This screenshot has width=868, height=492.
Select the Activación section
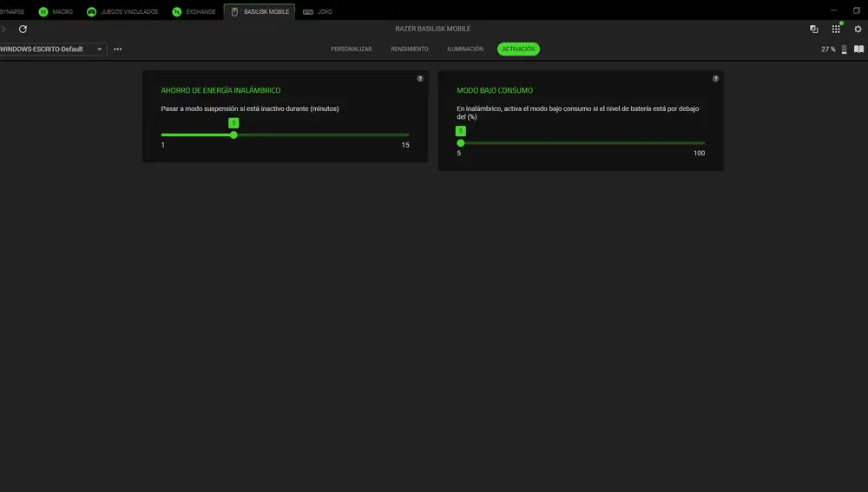point(519,49)
